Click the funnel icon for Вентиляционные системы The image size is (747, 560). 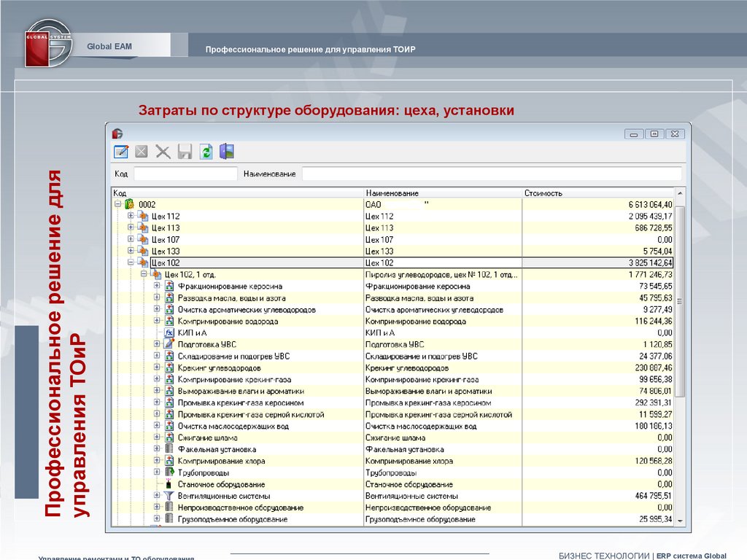169,496
